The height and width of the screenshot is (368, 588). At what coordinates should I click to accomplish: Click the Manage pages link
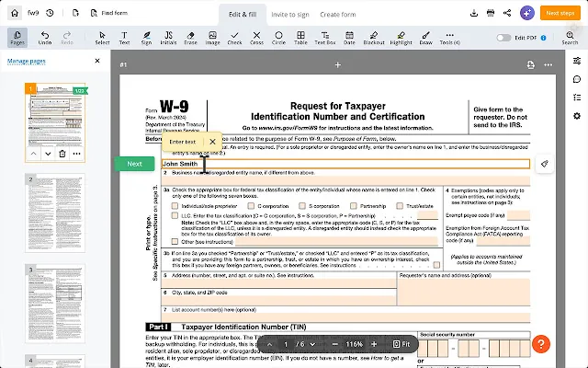tap(27, 61)
